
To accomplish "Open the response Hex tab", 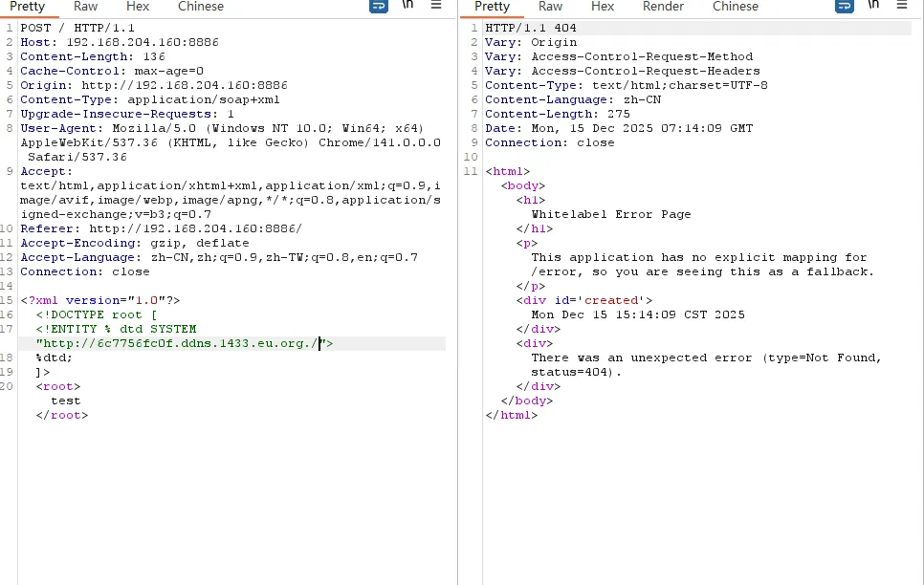I will pyautogui.click(x=603, y=7).
